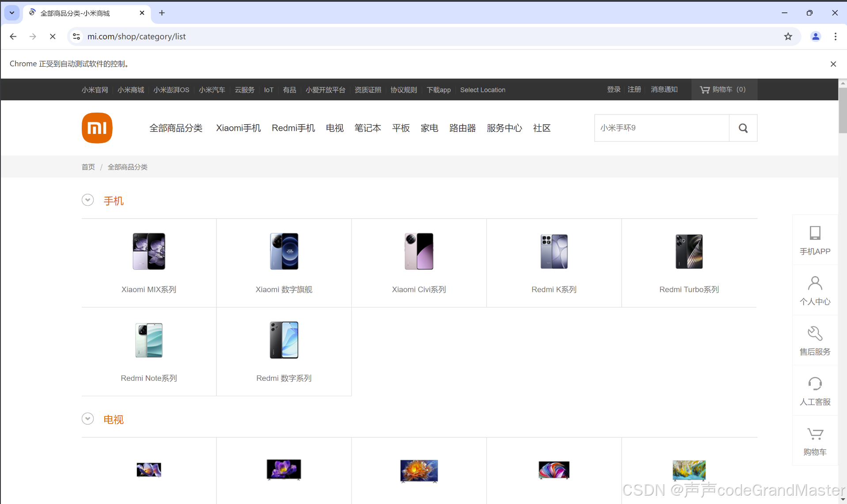The height and width of the screenshot is (504, 847).
Task: Go to 小米官网 link
Action: tap(95, 90)
